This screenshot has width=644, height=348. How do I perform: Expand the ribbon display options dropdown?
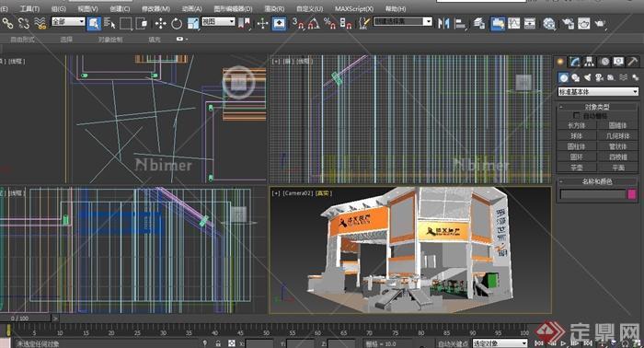[x=182, y=39]
